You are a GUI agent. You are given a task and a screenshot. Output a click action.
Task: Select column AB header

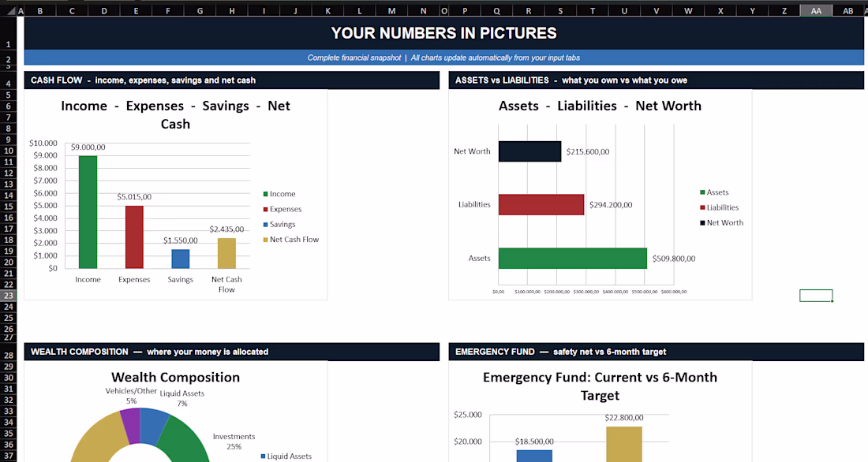coord(848,10)
